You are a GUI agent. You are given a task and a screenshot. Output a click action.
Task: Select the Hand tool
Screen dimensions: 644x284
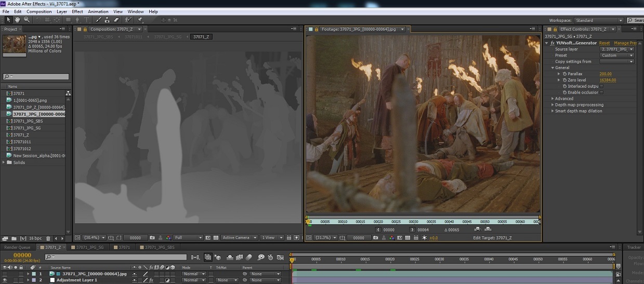(17, 20)
